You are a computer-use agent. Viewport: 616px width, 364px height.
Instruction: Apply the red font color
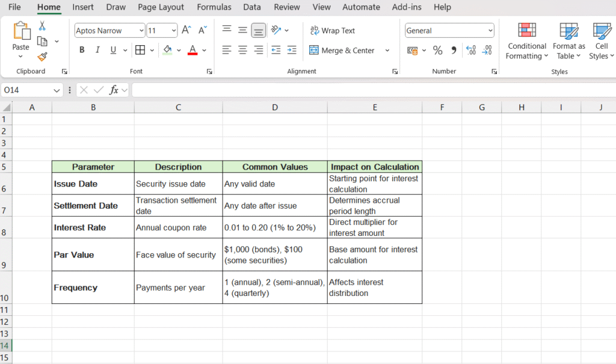click(192, 50)
